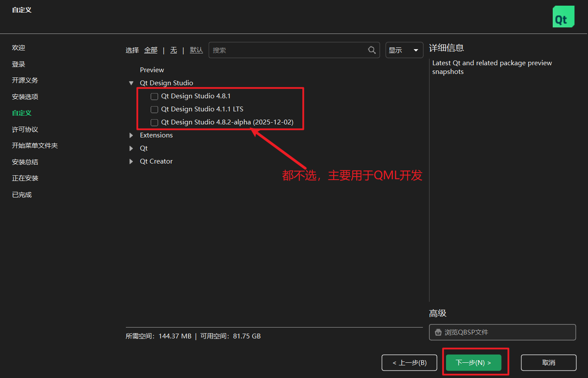Check Qt Design Studio 4.8.1
Image resolution: width=588 pixels, height=378 pixels.
[x=154, y=96]
